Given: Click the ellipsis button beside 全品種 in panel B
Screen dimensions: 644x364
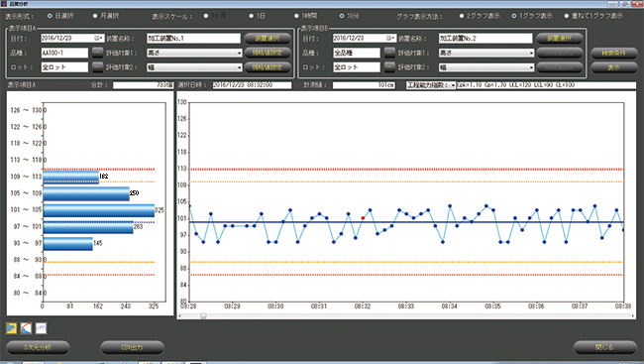Looking at the screenshot, I should click(x=389, y=53).
